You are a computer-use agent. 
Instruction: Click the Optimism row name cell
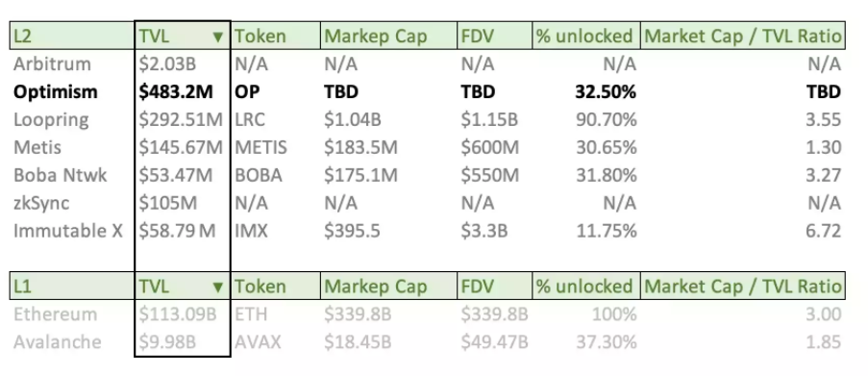[x=72, y=92]
